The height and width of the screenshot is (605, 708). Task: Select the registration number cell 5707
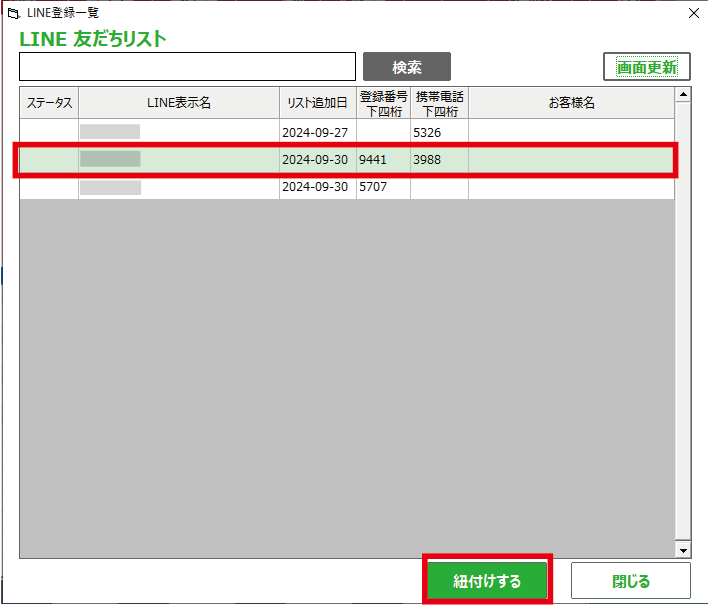[x=383, y=186]
